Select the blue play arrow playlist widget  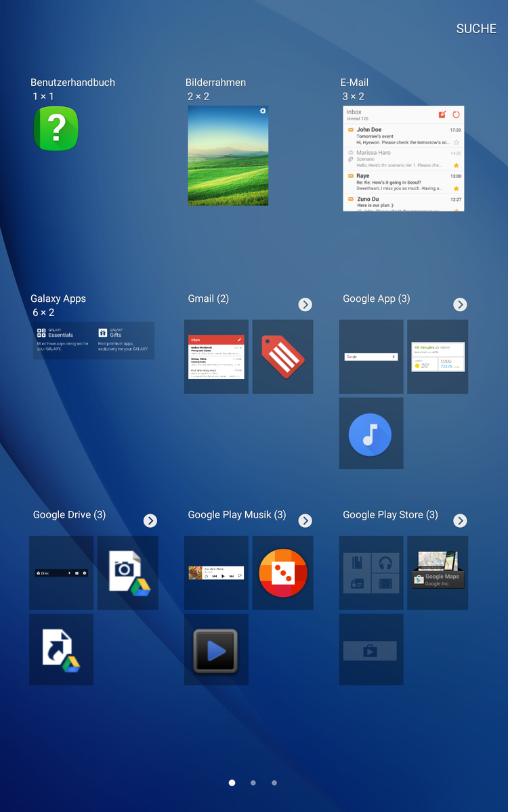click(216, 650)
